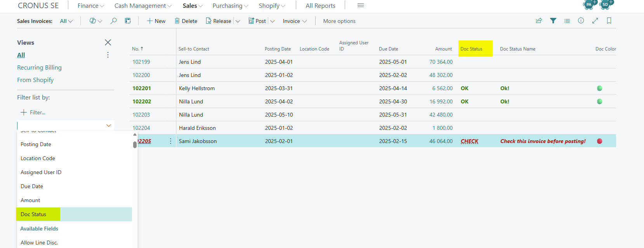Open invoice 102201 link
This screenshot has height=248, width=644.
pyautogui.click(x=142, y=88)
